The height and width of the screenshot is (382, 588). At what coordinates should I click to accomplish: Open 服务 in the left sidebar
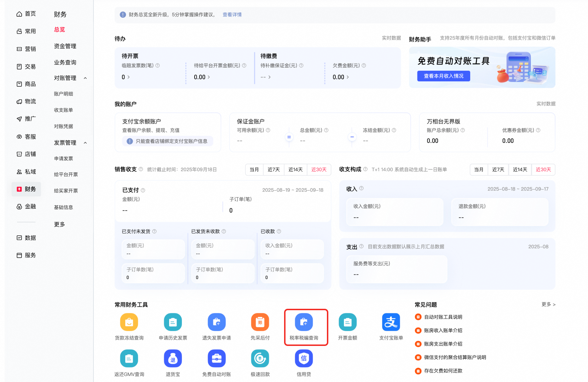click(26, 255)
